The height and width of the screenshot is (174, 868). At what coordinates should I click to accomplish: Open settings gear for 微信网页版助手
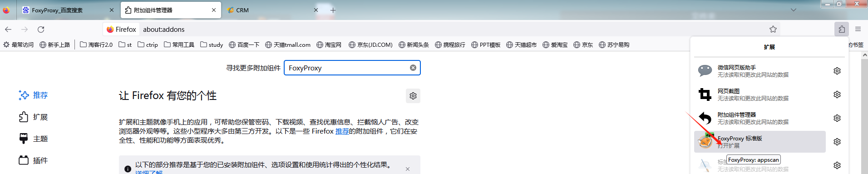tap(837, 71)
